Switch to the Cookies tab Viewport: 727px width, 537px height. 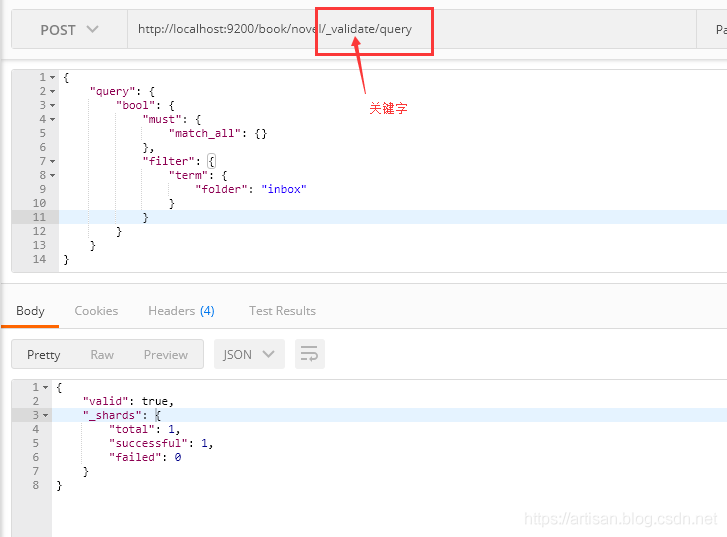96,311
